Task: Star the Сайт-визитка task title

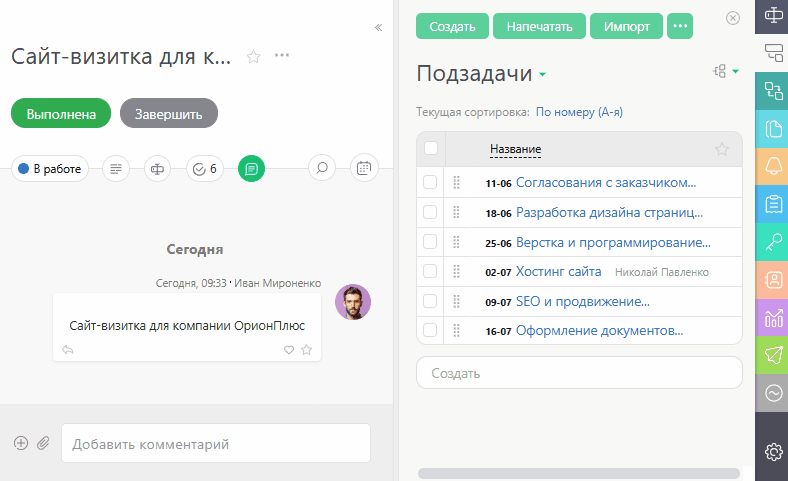Action: [254, 56]
